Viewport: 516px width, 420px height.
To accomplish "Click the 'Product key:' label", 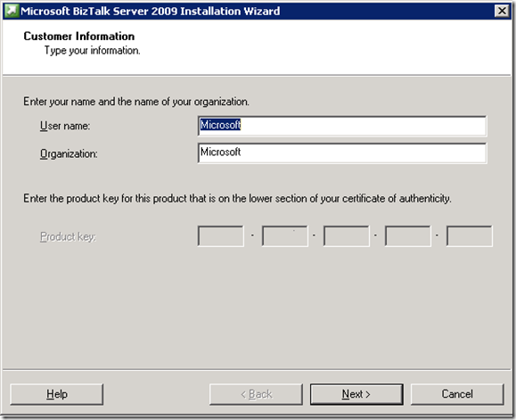I will pyautogui.click(x=68, y=236).
